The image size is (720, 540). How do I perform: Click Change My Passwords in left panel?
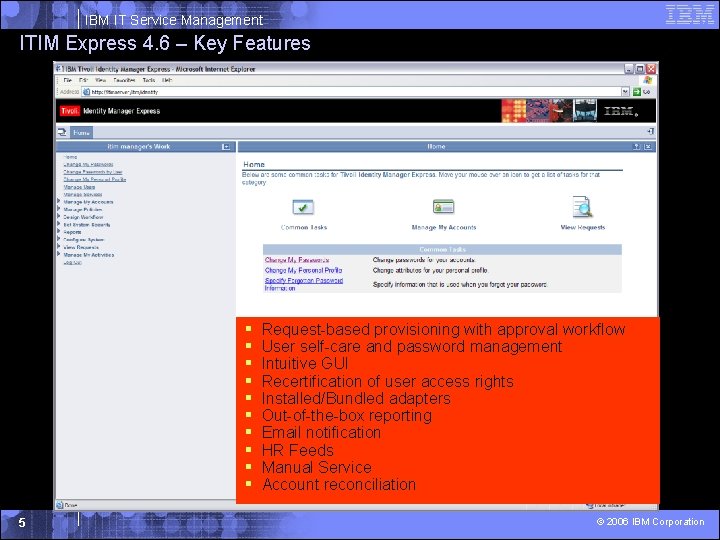88,164
